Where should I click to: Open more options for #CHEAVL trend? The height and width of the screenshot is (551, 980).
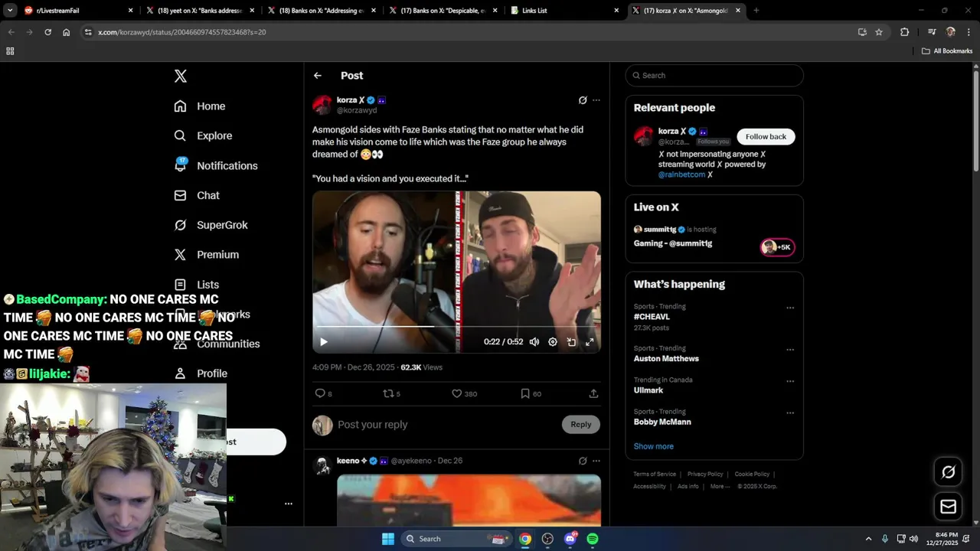coord(790,308)
